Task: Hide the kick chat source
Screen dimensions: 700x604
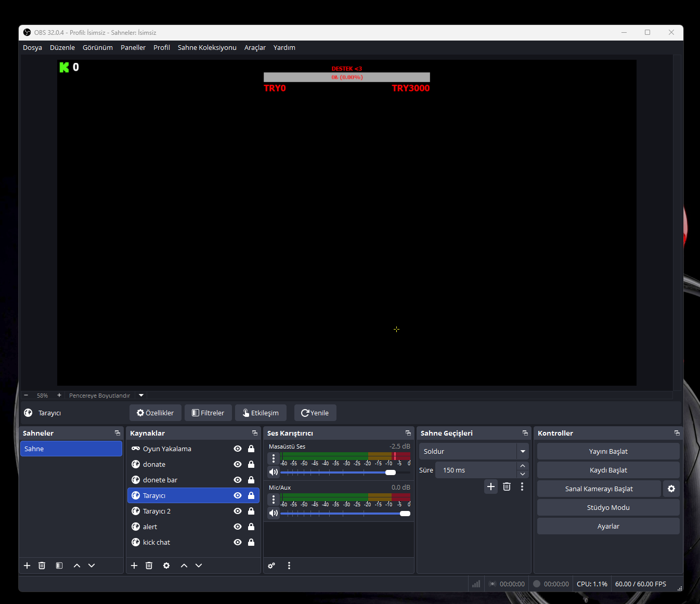Action: point(238,542)
